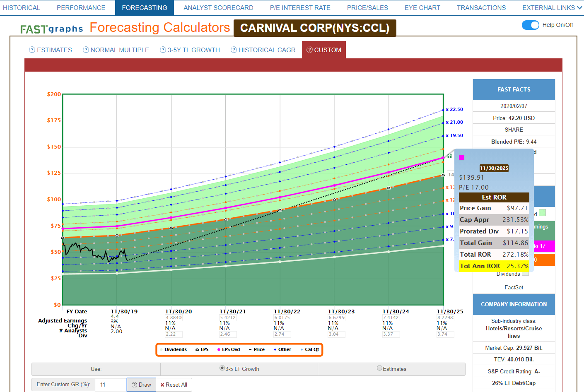Image resolution: width=584 pixels, height=392 pixels.
Task: Click the Market Cap 29.927 Bil. entry
Action: pos(514,348)
